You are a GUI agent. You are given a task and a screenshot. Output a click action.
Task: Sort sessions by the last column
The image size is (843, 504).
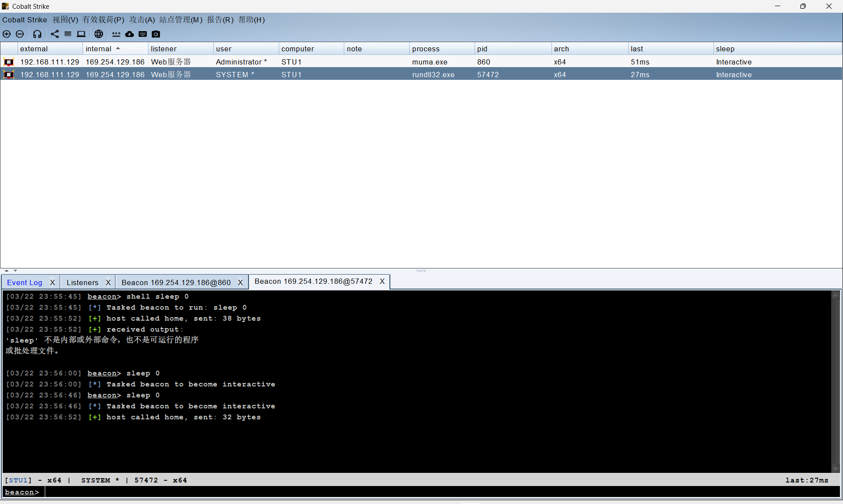point(671,49)
